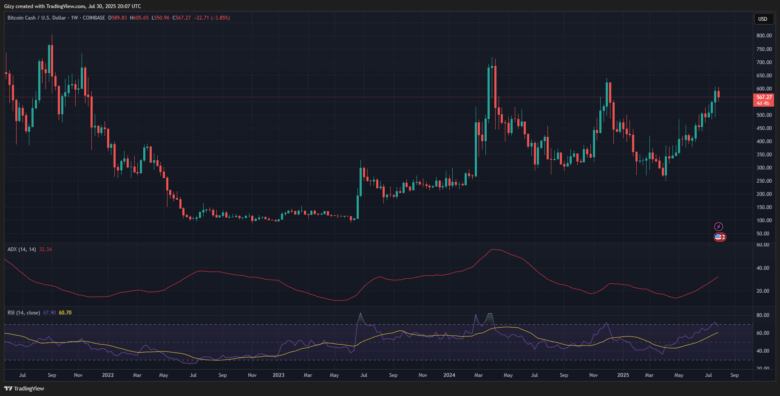The height and width of the screenshot is (396, 780).
Task: Select the latest red weekly candle
Action: coord(718,95)
